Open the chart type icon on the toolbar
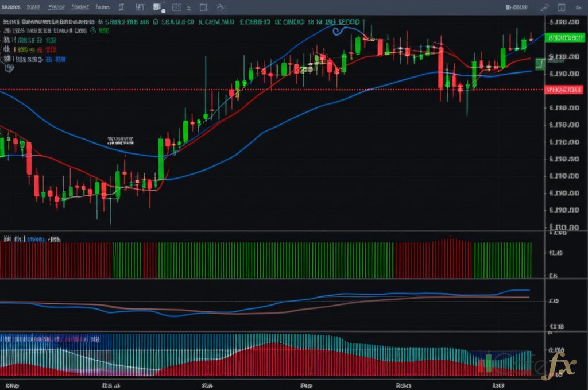The width and height of the screenshot is (588, 390). pos(158,7)
